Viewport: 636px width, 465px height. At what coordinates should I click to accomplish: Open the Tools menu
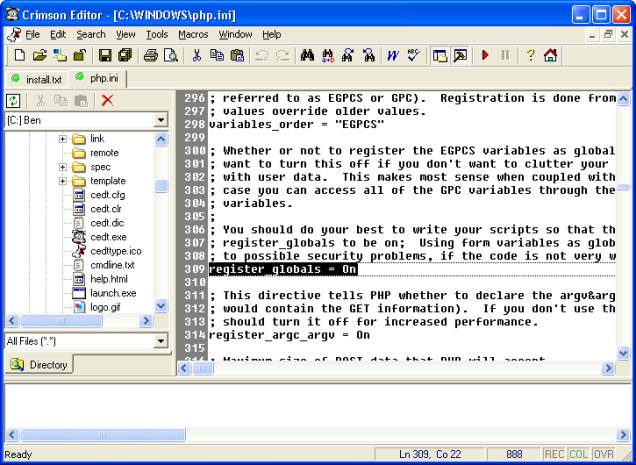click(157, 35)
